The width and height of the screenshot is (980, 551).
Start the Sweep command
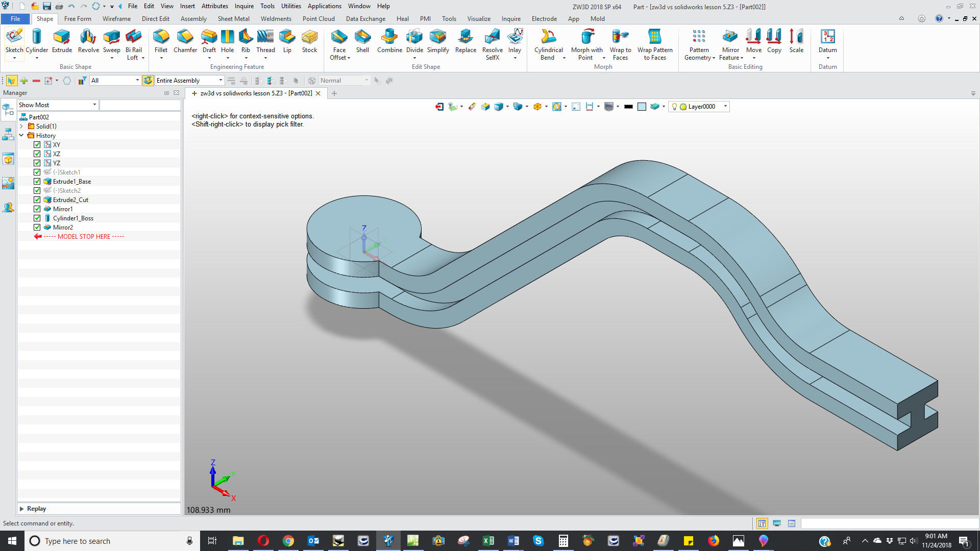click(x=111, y=41)
